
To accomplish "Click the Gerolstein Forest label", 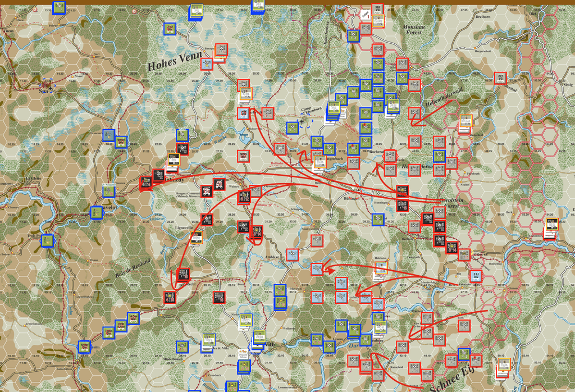I will 452,203.
